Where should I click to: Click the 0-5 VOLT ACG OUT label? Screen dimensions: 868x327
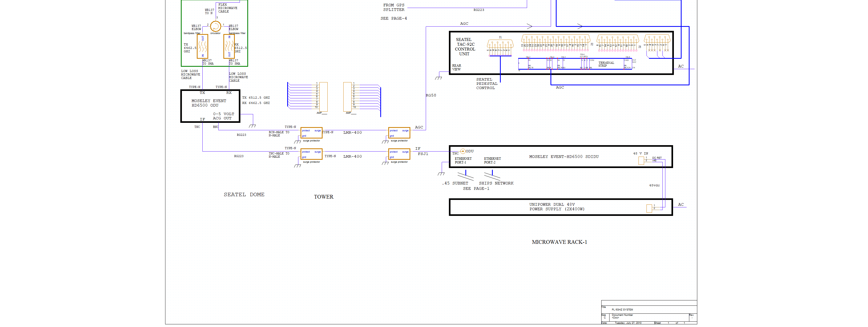pos(223,116)
